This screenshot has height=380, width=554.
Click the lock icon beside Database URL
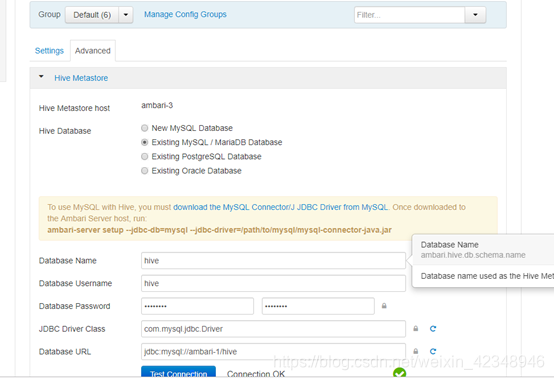pos(416,351)
